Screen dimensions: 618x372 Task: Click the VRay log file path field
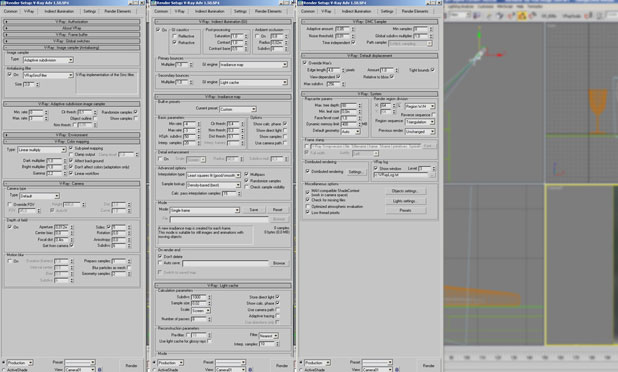click(401, 175)
